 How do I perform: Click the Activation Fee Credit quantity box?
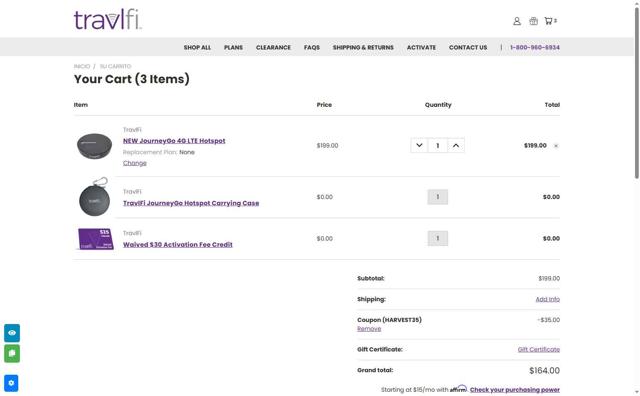(x=438, y=238)
